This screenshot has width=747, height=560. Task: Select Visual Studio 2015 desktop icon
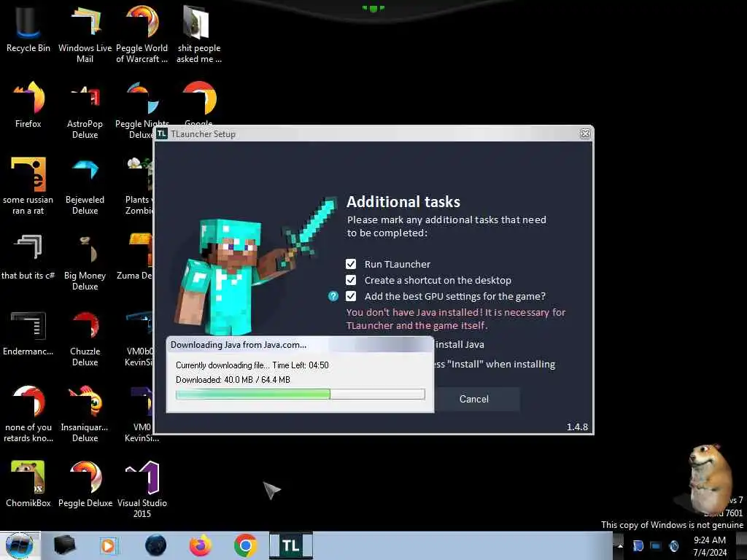[x=142, y=489]
